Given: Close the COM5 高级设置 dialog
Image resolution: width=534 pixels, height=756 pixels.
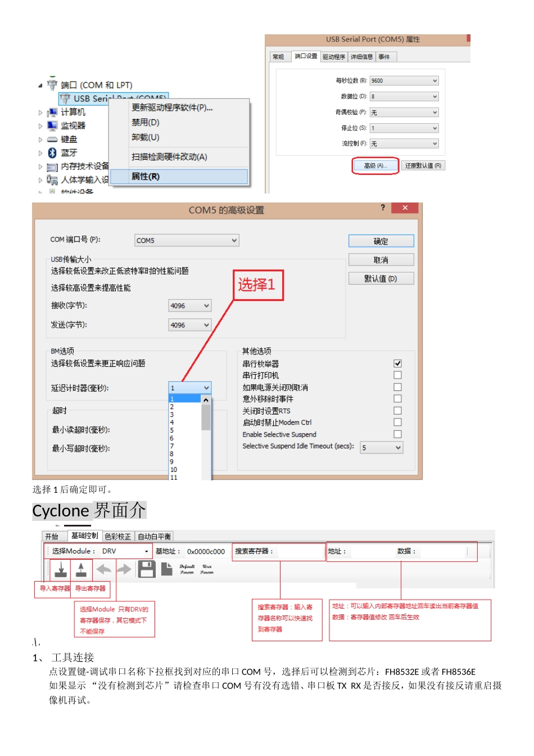Looking at the screenshot, I should coord(405,208).
